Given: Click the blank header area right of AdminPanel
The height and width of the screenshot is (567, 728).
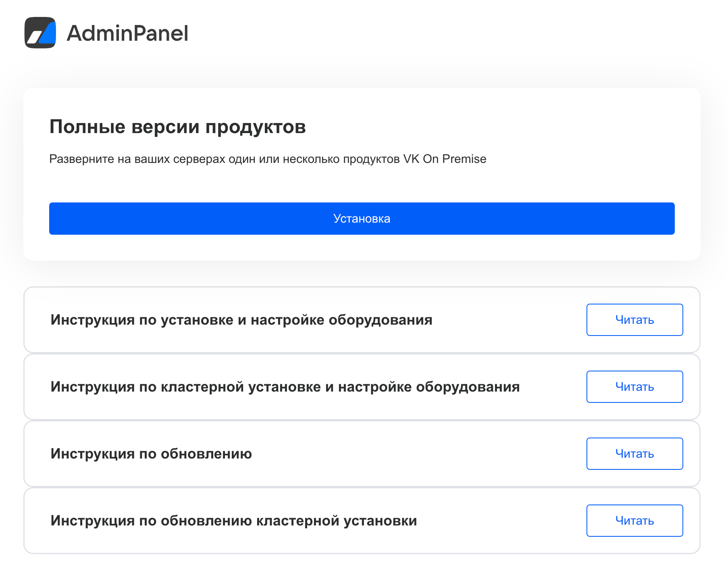Looking at the screenshot, I should pyautogui.click(x=443, y=33).
